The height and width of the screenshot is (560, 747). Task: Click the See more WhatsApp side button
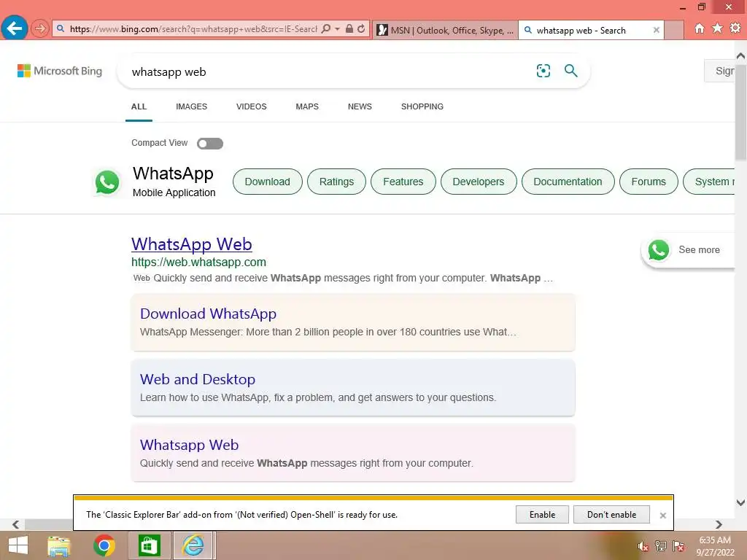pyautogui.click(x=689, y=250)
